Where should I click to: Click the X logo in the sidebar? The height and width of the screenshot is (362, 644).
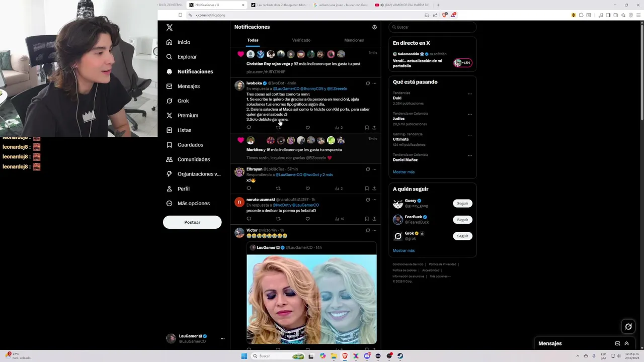pos(170,28)
